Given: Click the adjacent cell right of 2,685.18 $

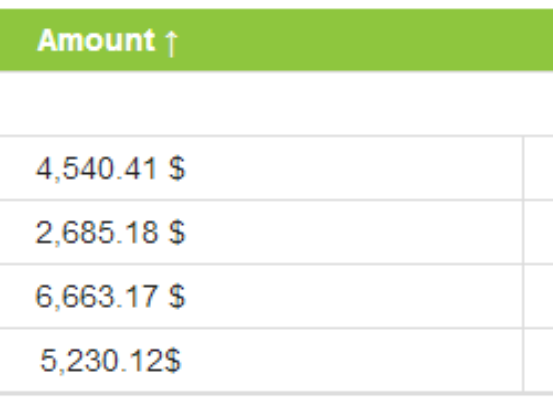Looking at the screenshot, I should (x=539, y=232).
